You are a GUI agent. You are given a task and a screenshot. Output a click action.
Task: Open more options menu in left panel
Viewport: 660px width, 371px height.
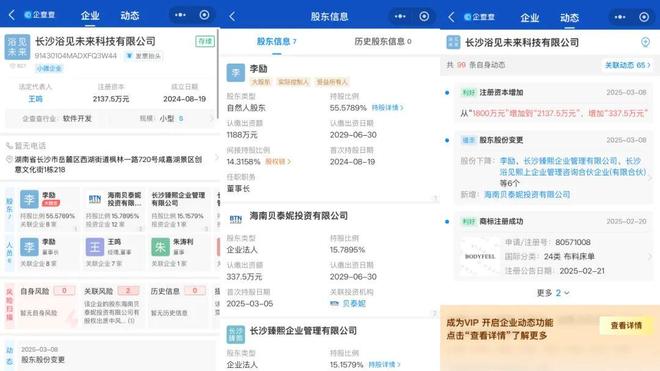180,15
